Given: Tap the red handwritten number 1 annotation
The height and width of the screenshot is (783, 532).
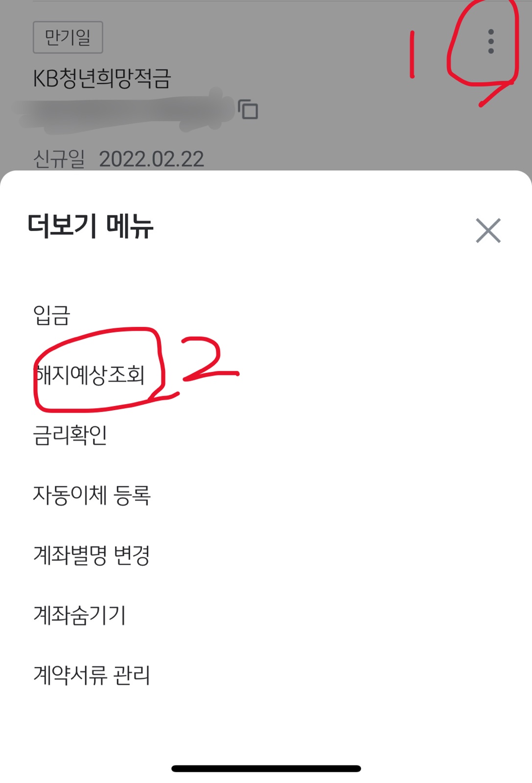Looking at the screenshot, I should point(412,54).
